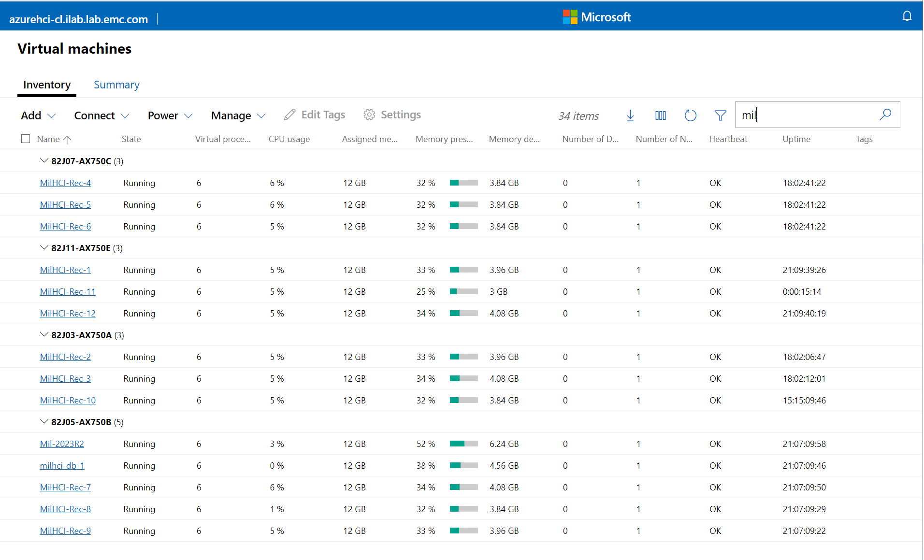Click the search magnifier icon
Screen dimensions: 924x560
(x=885, y=115)
